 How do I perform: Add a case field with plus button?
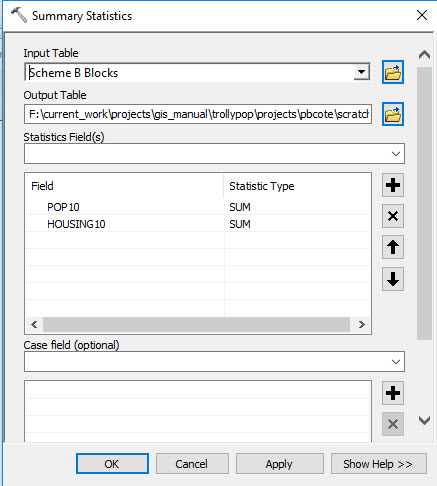click(393, 393)
